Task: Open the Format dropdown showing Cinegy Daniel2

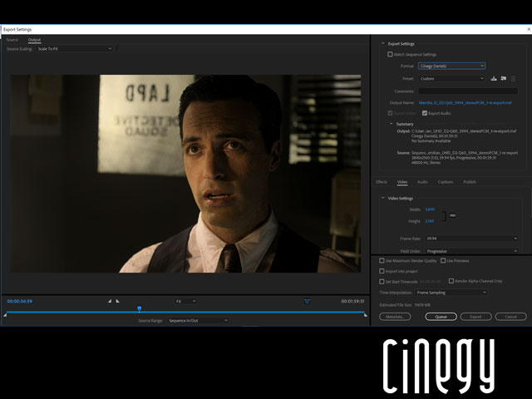Action: [451, 66]
